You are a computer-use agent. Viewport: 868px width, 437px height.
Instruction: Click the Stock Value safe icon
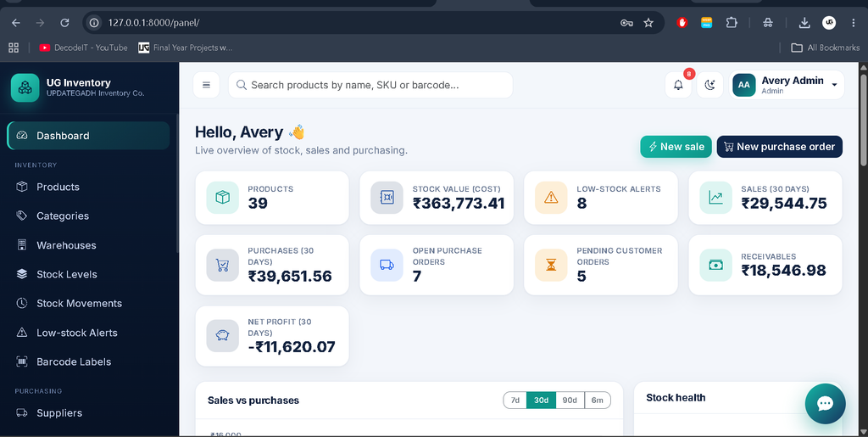pyautogui.click(x=387, y=197)
